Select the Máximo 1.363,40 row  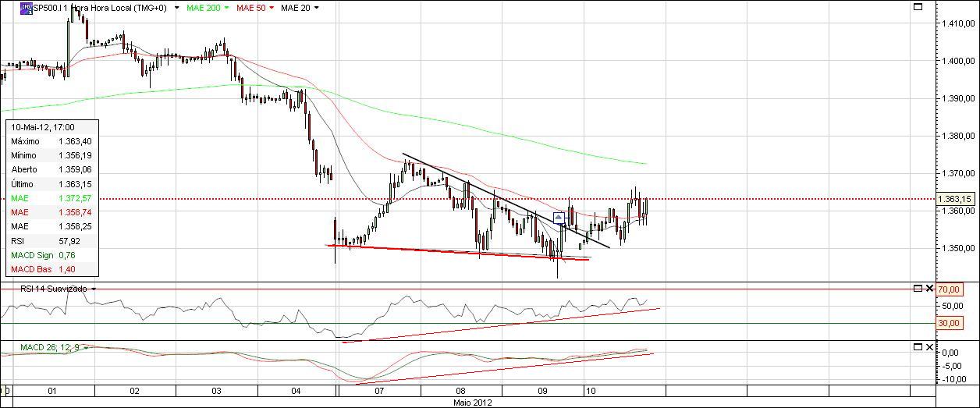pyautogui.click(x=52, y=141)
